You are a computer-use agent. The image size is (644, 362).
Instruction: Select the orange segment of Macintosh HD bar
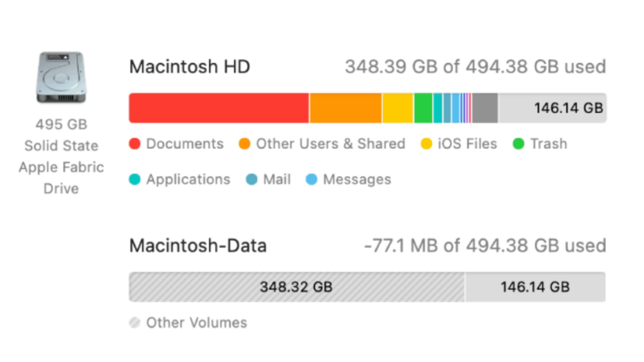(345, 108)
